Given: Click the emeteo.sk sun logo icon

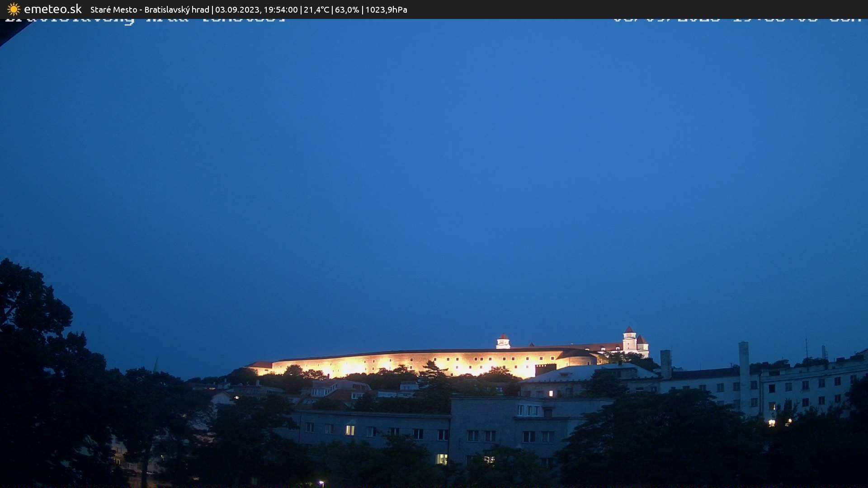Looking at the screenshot, I should click(14, 9).
